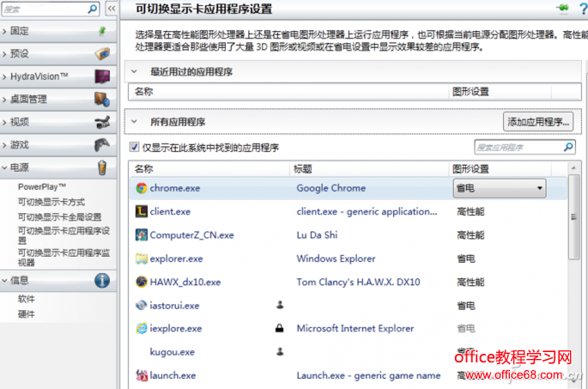Click the Launch.exe - generic game name title
The width and height of the screenshot is (588, 389).
(368, 375)
